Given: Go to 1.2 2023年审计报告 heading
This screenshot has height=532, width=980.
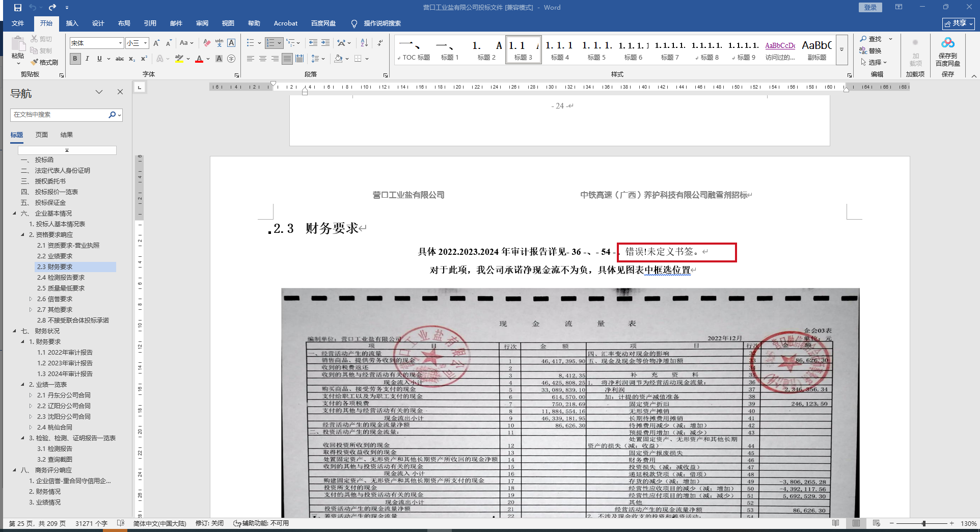Looking at the screenshot, I should [x=65, y=363].
